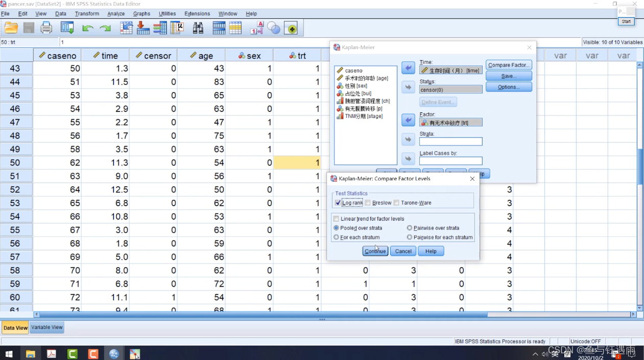Open the Transform menu

click(x=87, y=14)
